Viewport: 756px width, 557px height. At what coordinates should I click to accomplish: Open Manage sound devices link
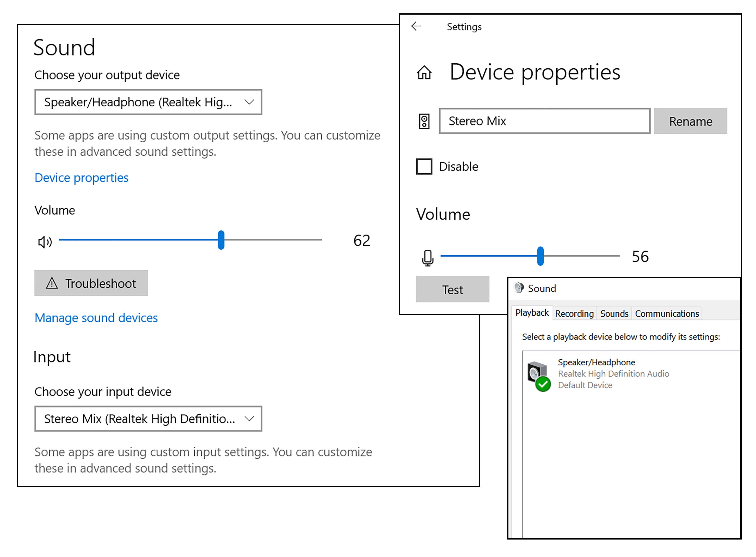coord(96,318)
